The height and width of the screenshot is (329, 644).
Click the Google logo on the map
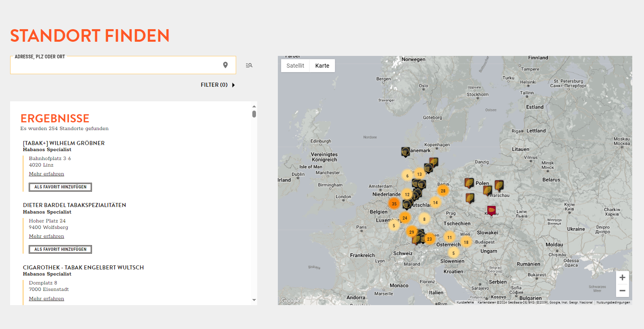coord(290,301)
